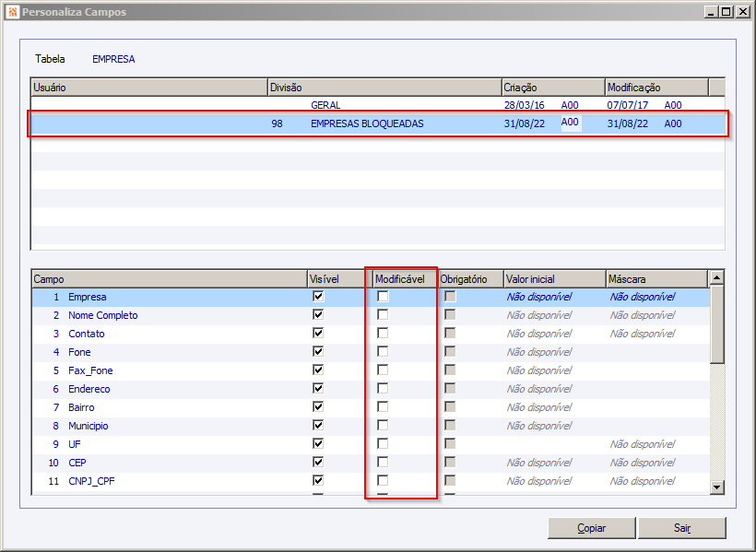The width and height of the screenshot is (756, 552).
Task: Toggle Visível checkbox for Empresa field
Action: click(x=318, y=296)
